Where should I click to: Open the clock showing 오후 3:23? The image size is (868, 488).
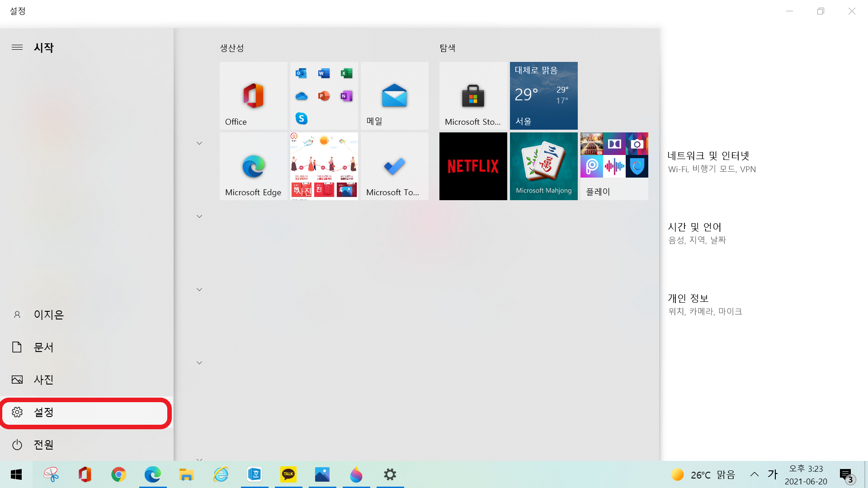click(x=806, y=474)
